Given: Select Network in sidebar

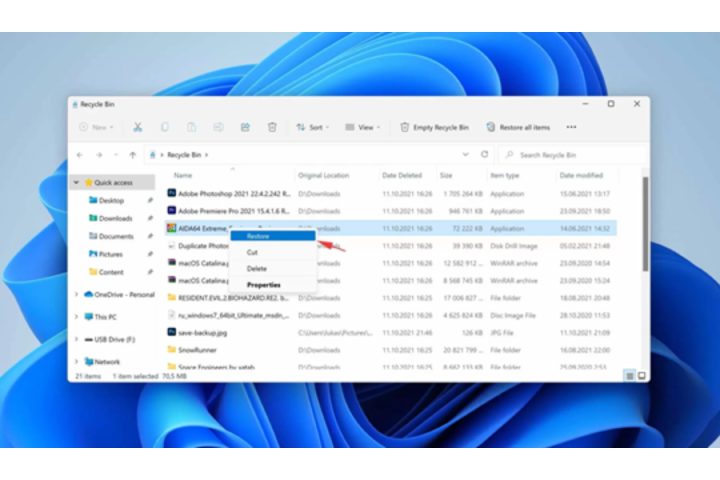Looking at the screenshot, I should (102, 362).
